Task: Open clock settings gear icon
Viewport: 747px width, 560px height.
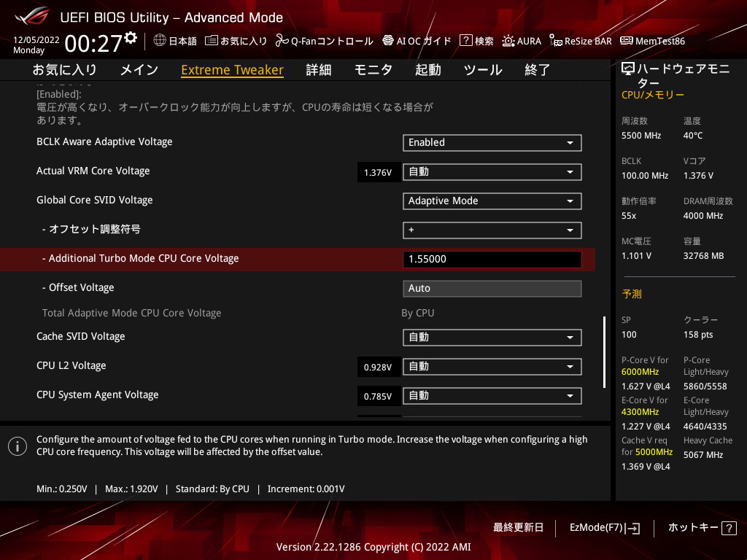Action: (131, 38)
